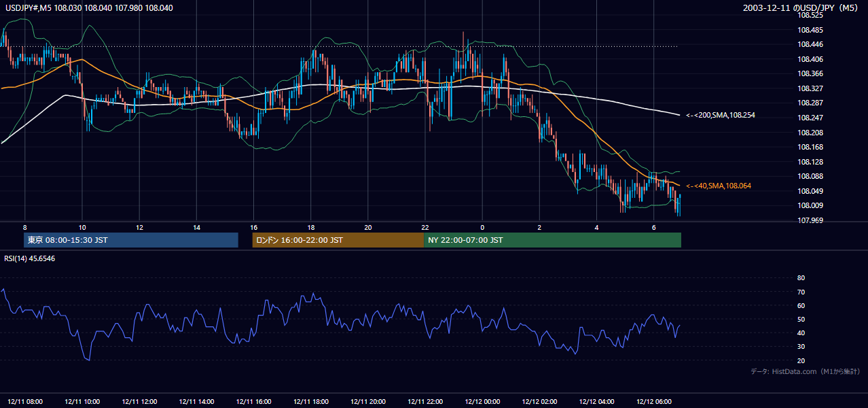
Task: Click the RSI 20 level label
Action: [x=801, y=360]
